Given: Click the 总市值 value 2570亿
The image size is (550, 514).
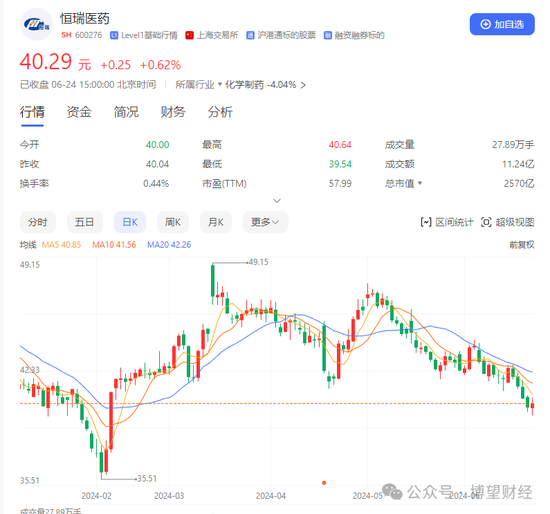Looking at the screenshot, I should (519, 183).
